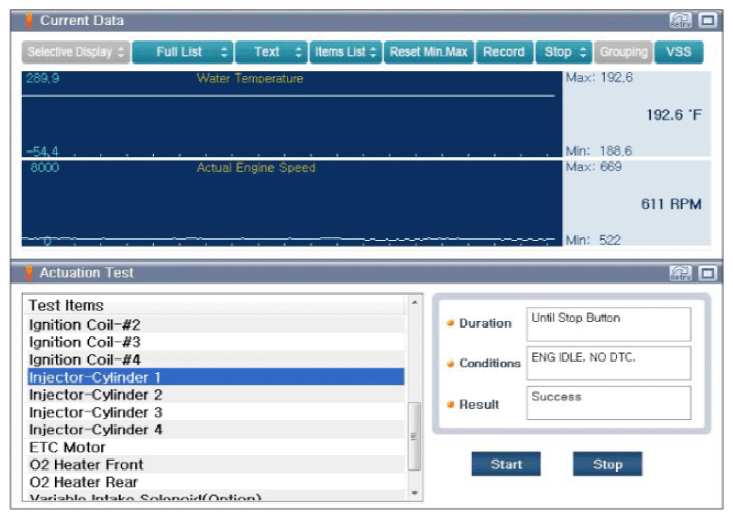The height and width of the screenshot is (519, 733).
Task: Click the Conditions field 'ENG IDLE, NO DTC.'
Action: [x=609, y=363]
